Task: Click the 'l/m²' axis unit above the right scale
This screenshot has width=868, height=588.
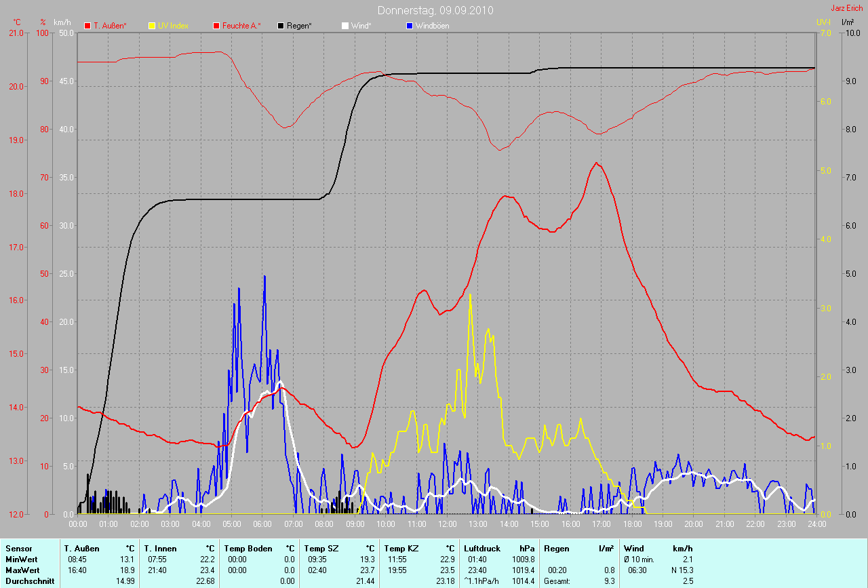Action: pos(848,22)
